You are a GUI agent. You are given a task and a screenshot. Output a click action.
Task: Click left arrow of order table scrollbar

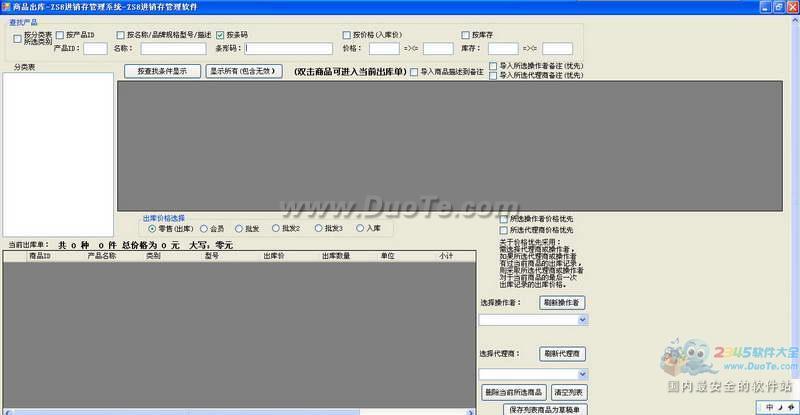tap(8, 412)
